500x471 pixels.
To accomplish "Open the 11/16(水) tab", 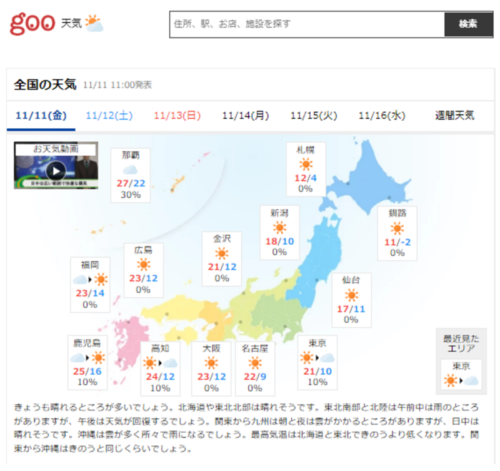I will [382, 116].
